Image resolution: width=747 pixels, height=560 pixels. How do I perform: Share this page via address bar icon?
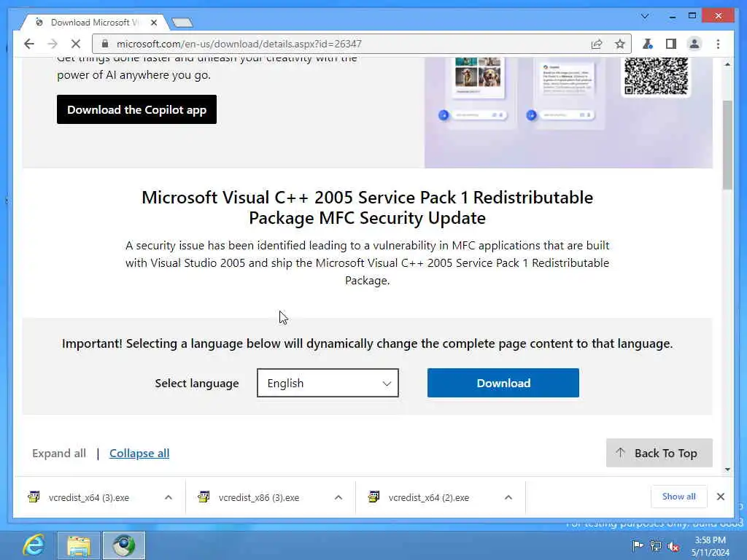click(x=597, y=44)
